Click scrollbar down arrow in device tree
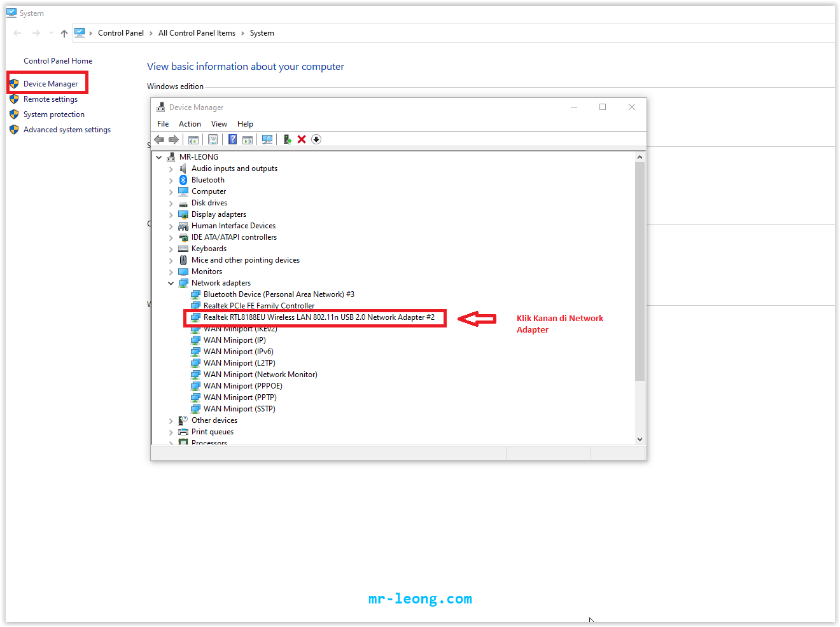 pyautogui.click(x=640, y=439)
